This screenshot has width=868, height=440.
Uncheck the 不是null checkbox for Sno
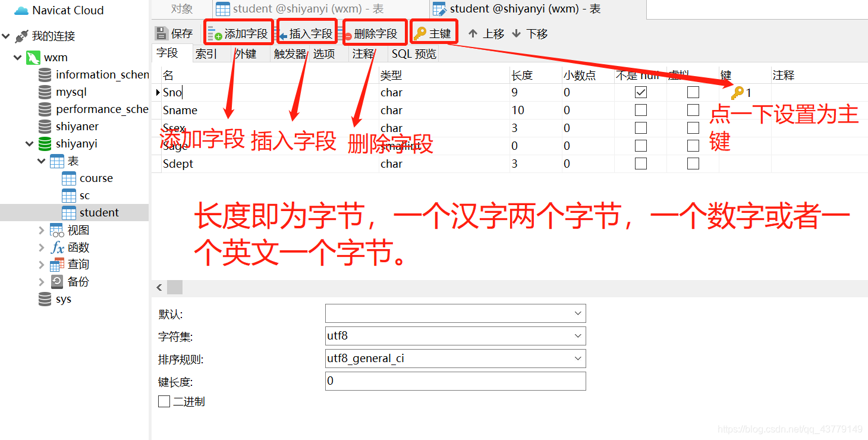click(640, 92)
